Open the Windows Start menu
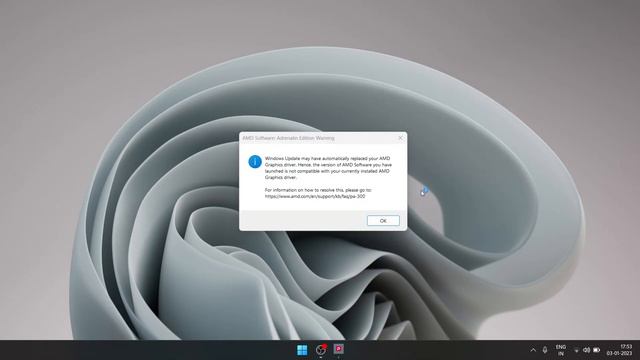 click(302, 350)
